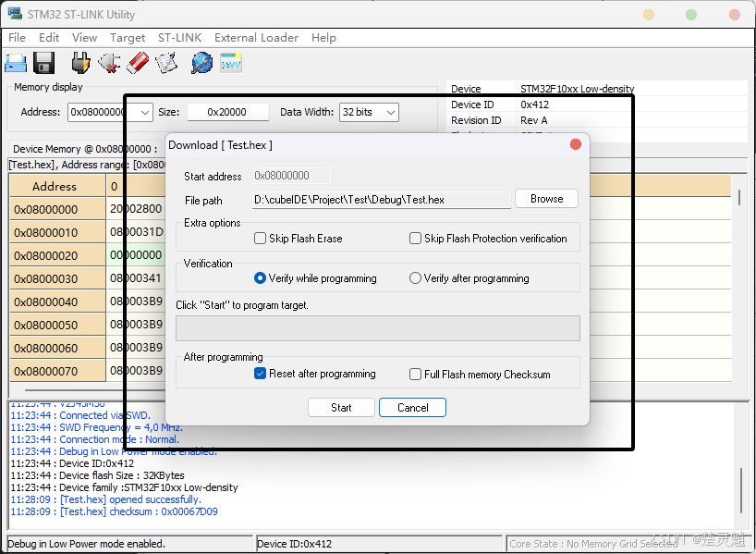Enable Full Flash memory Checksum checkbox

[415, 374]
